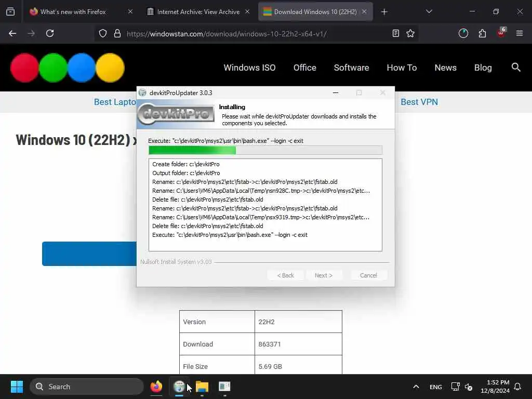Close the Download Windows 10 tab
The image size is (532, 399).
[x=364, y=11]
